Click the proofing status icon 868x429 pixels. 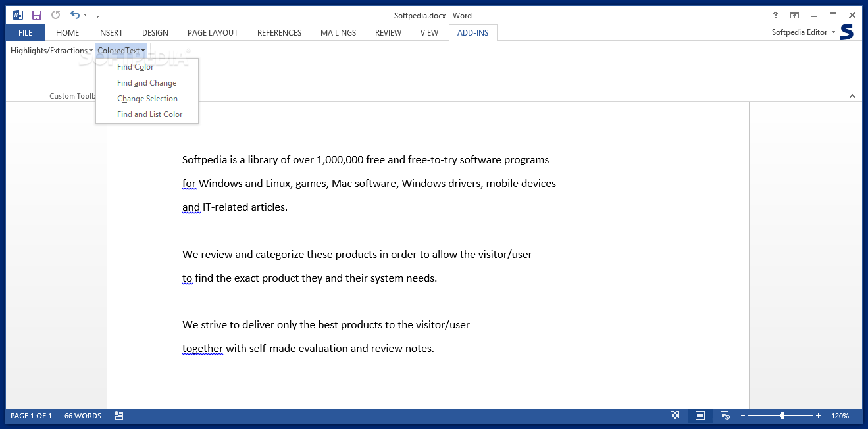coord(119,416)
